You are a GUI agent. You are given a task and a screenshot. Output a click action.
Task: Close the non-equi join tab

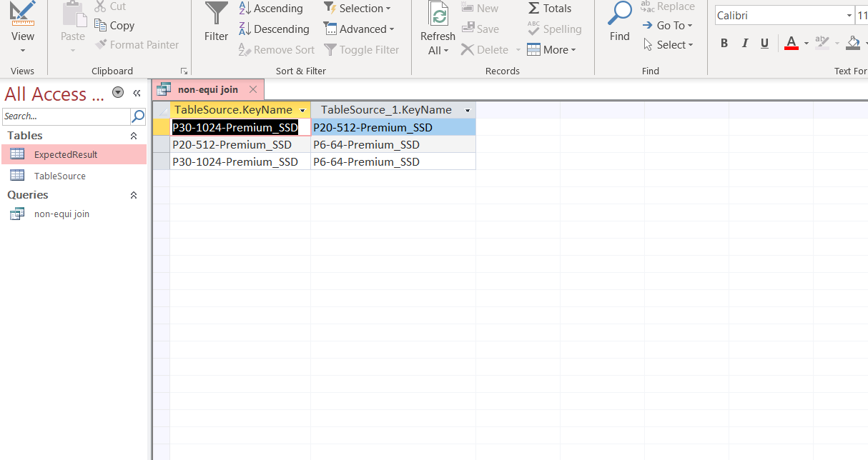253,90
